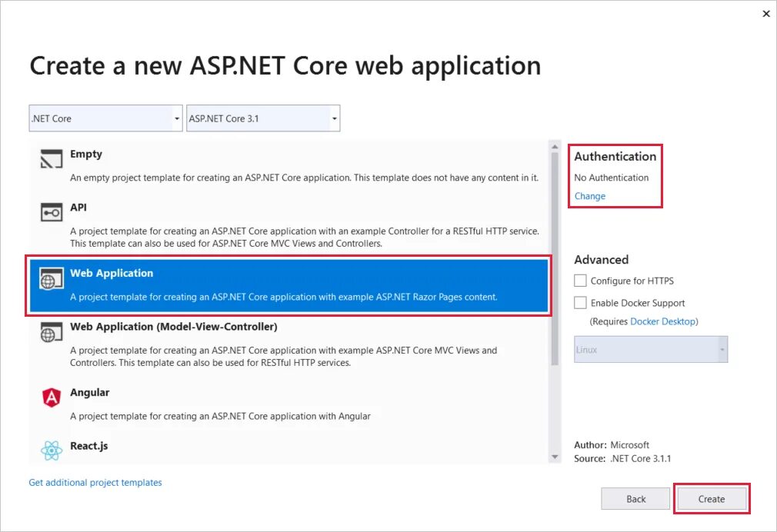Image resolution: width=777 pixels, height=532 pixels.
Task: Click the MVC Views and Controllers description
Action: (283, 356)
